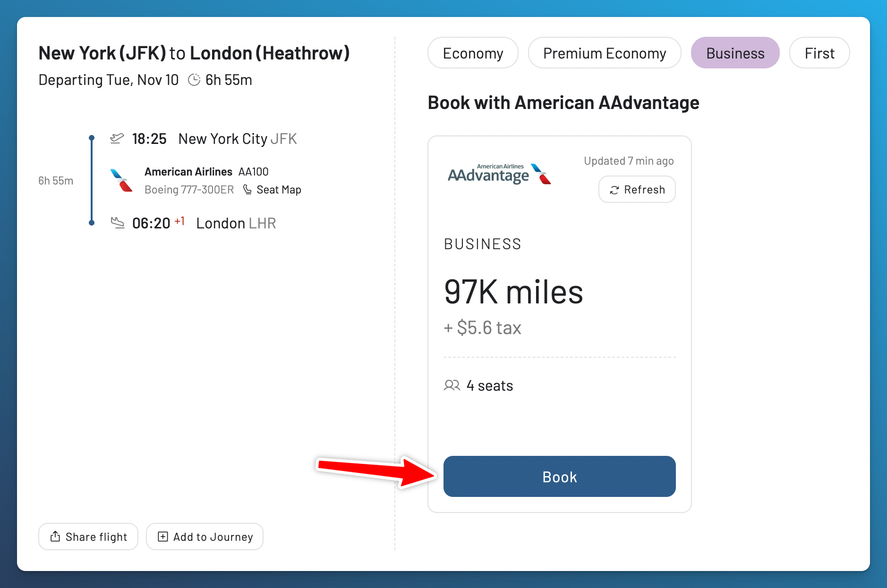Switch to the First class tab

819,53
